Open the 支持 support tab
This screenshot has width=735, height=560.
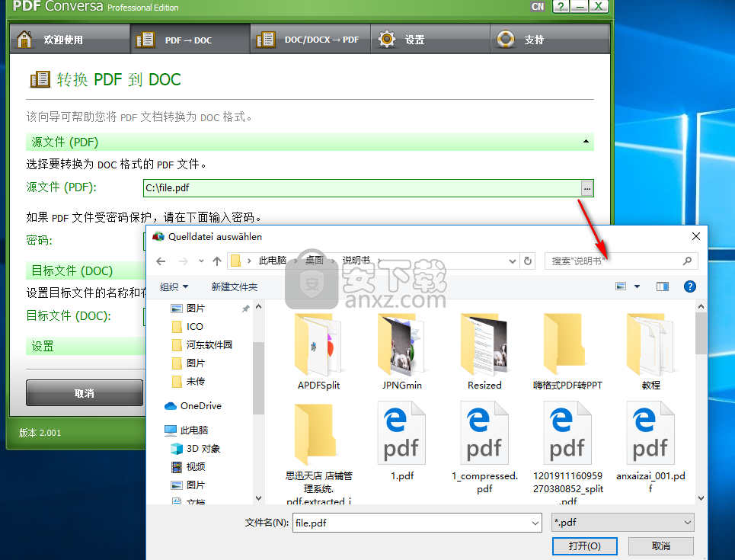(550, 40)
